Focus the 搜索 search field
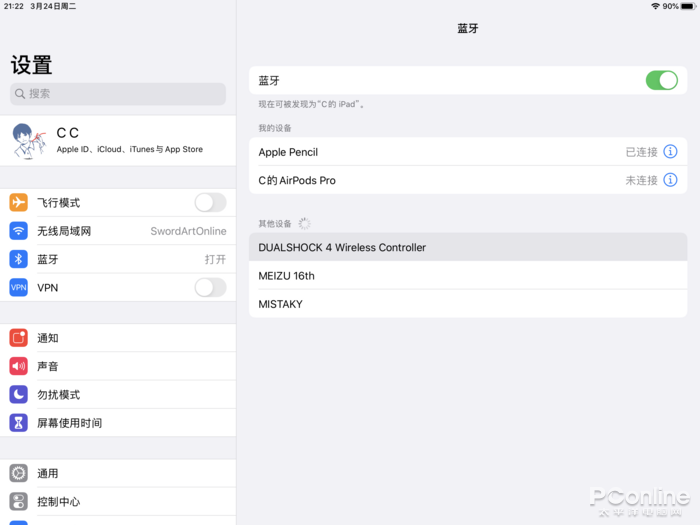This screenshot has width=700, height=525. (x=118, y=94)
